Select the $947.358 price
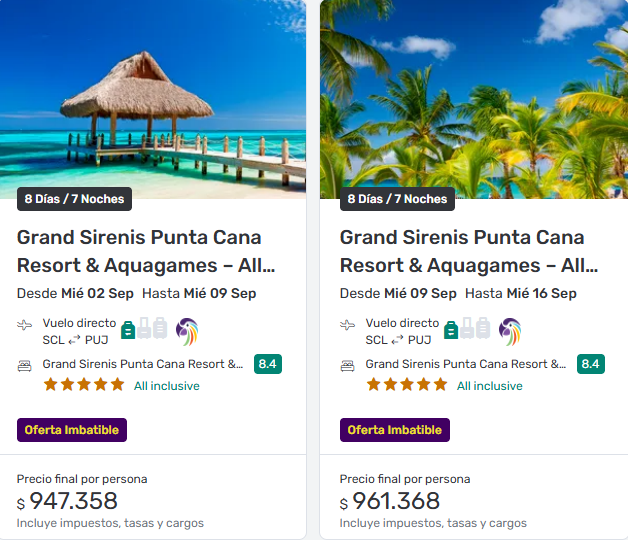Image resolution: width=628 pixels, height=540 pixels. pyautogui.click(x=73, y=501)
